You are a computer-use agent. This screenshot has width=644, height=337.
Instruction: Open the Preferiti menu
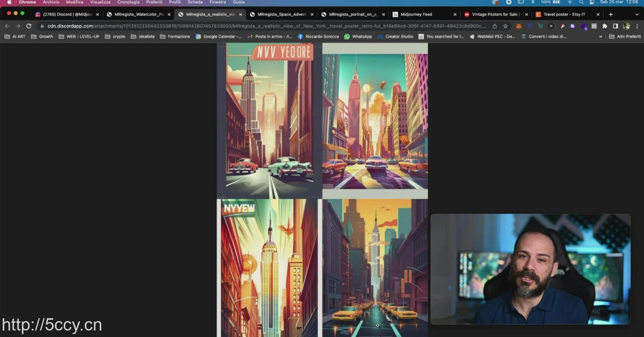(154, 2)
